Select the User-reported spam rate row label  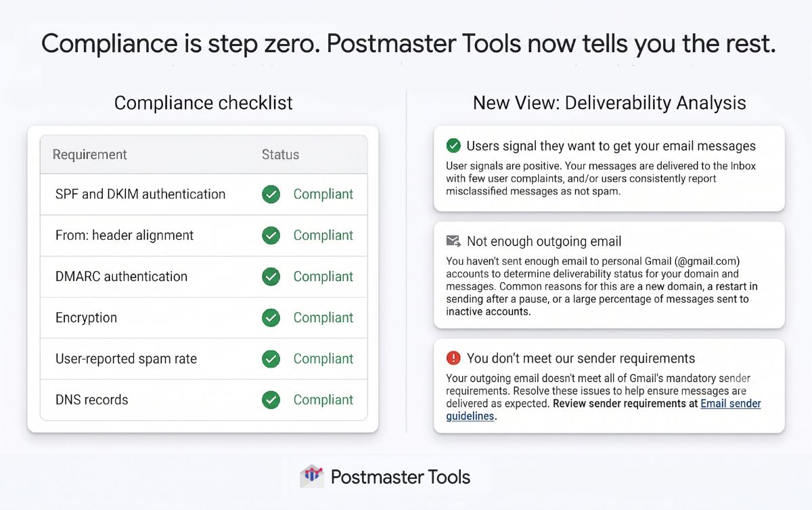126,359
